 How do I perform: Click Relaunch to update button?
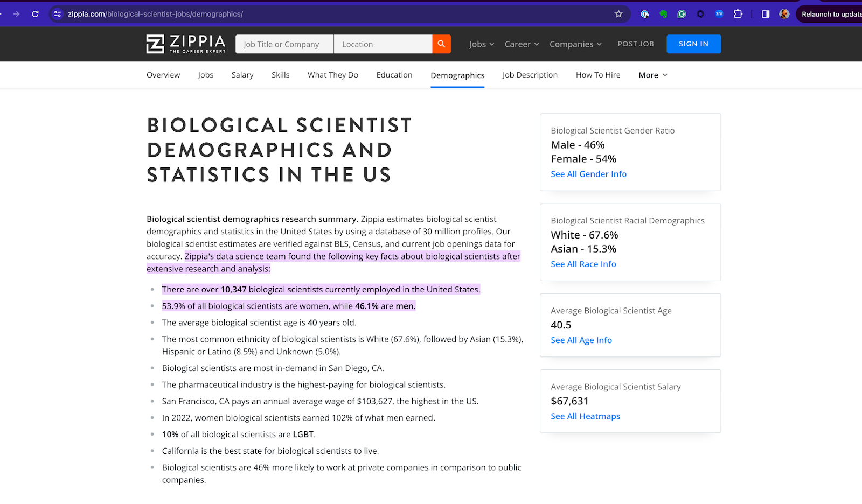pyautogui.click(x=830, y=14)
